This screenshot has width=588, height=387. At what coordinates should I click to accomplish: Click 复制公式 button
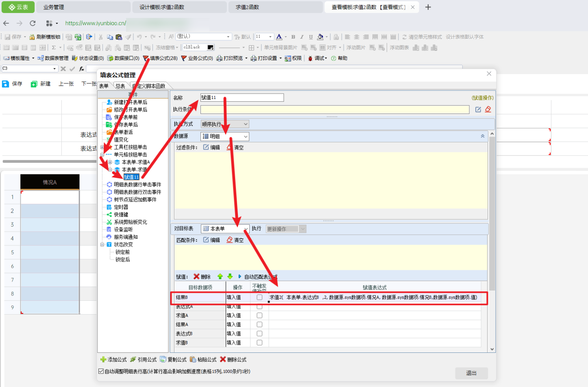[173, 359]
